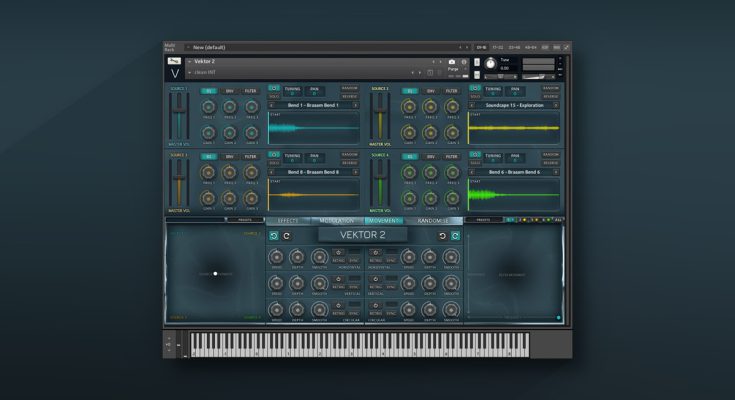Open the Randomise tab
The height and width of the screenshot is (400, 735).
pos(433,220)
